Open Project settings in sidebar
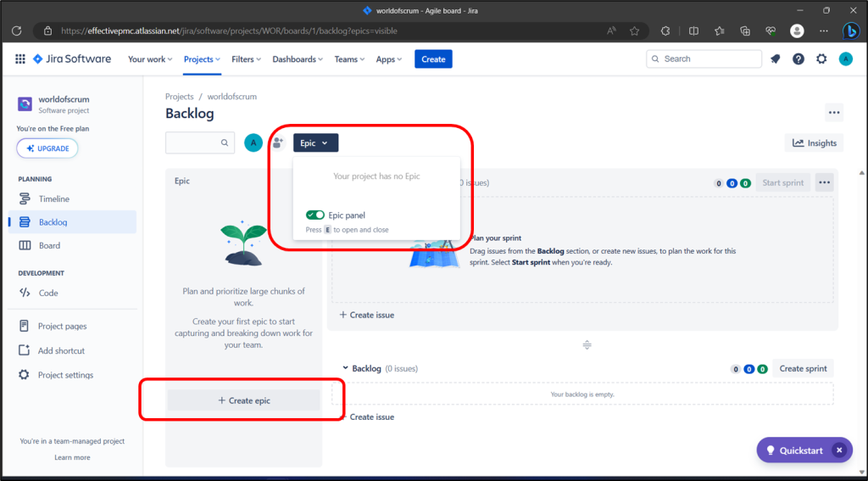This screenshot has height=481, width=868. (72, 375)
